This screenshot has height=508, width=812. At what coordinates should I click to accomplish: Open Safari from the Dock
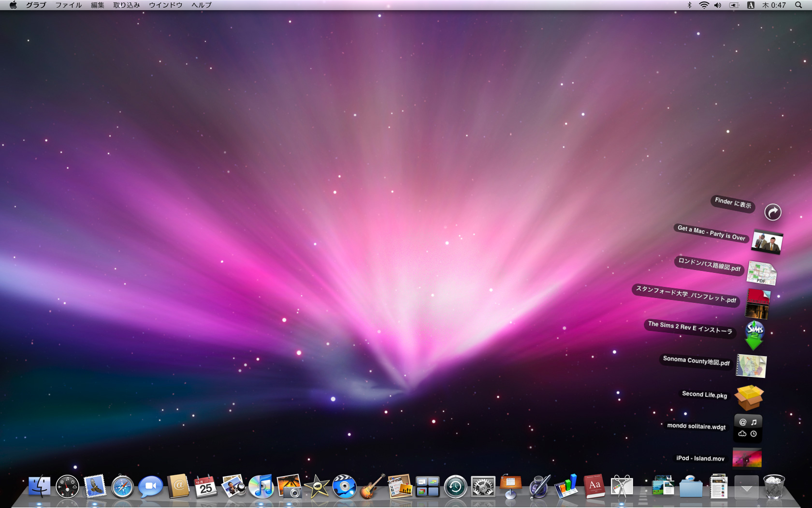[x=122, y=487]
